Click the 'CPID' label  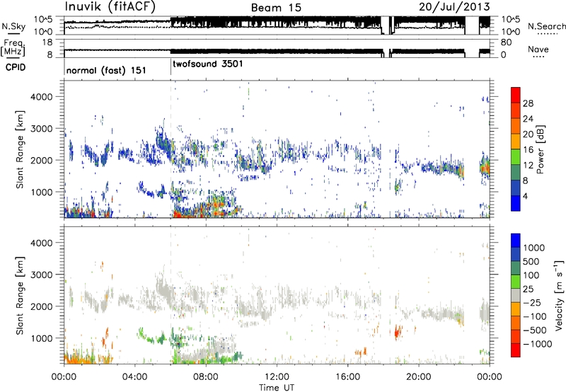(x=16, y=67)
